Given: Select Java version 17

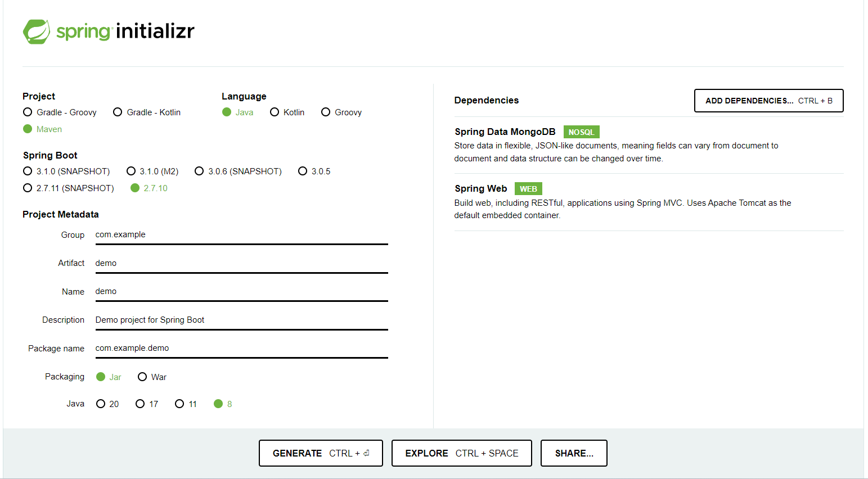Looking at the screenshot, I should [140, 404].
